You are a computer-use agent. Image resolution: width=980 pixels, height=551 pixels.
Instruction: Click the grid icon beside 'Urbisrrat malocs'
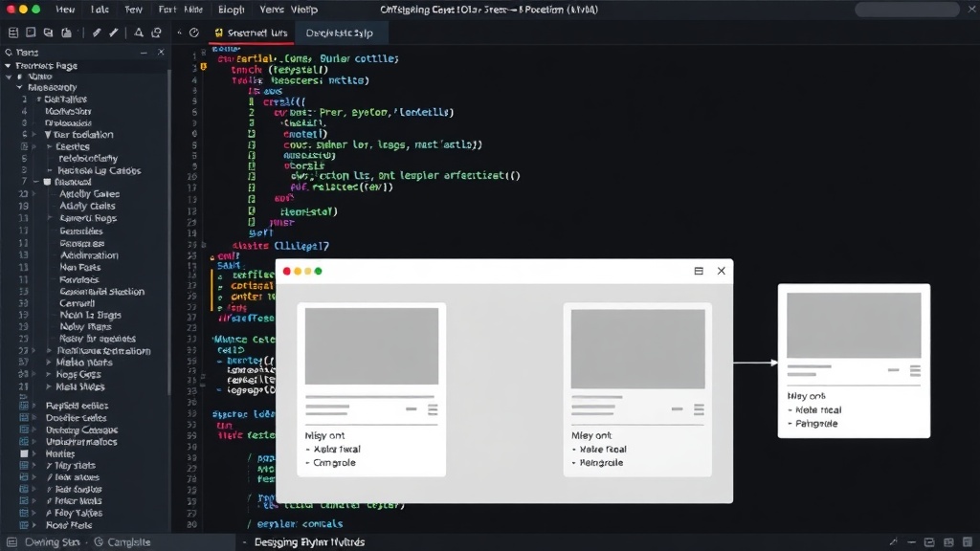[24, 442]
